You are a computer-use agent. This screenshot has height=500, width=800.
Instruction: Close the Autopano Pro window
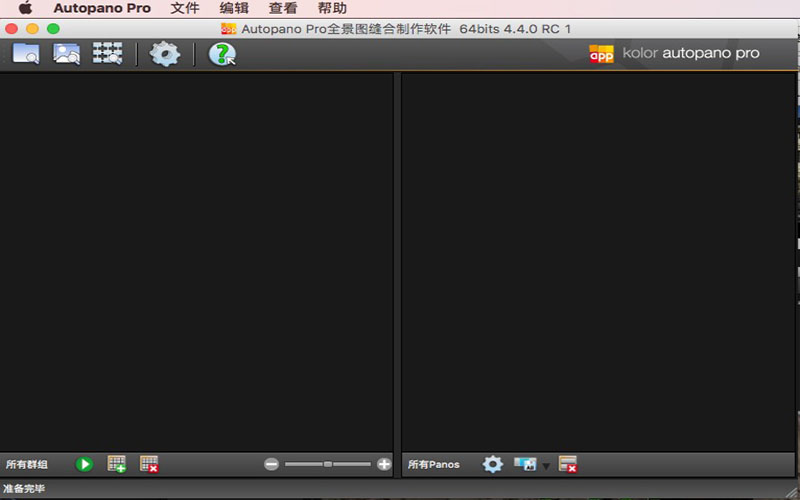click(11, 29)
